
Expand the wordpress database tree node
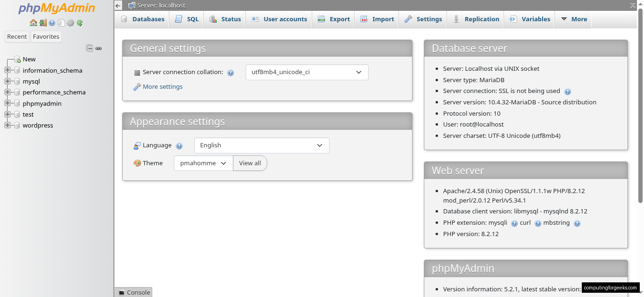pyautogui.click(x=8, y=125)
